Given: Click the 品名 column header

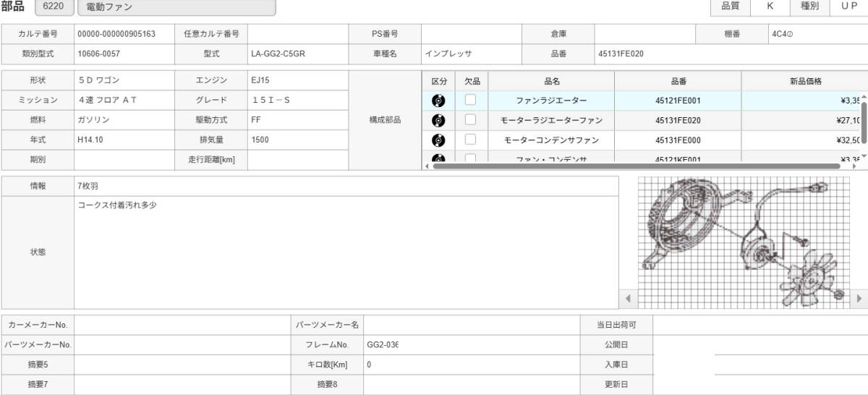Looking at the screenshot, I should 551,82.
